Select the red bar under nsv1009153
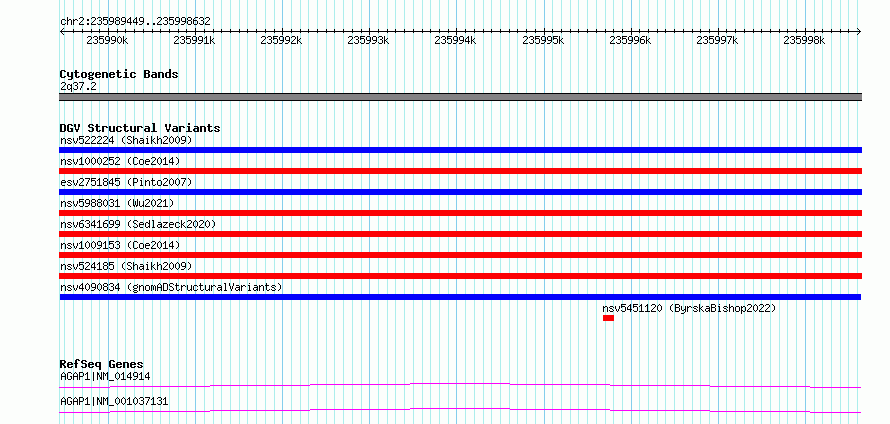The height and width of the screenshot is (424, 890). pos(460,255)
